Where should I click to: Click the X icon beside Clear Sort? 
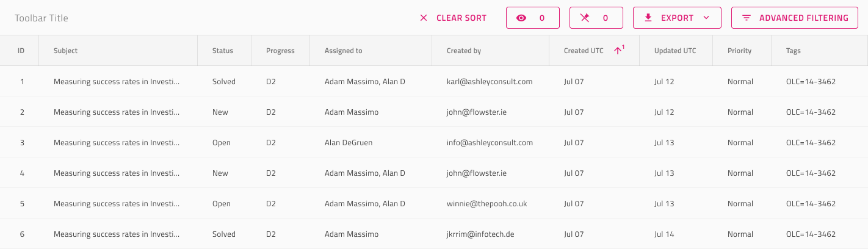coord(424,18)
